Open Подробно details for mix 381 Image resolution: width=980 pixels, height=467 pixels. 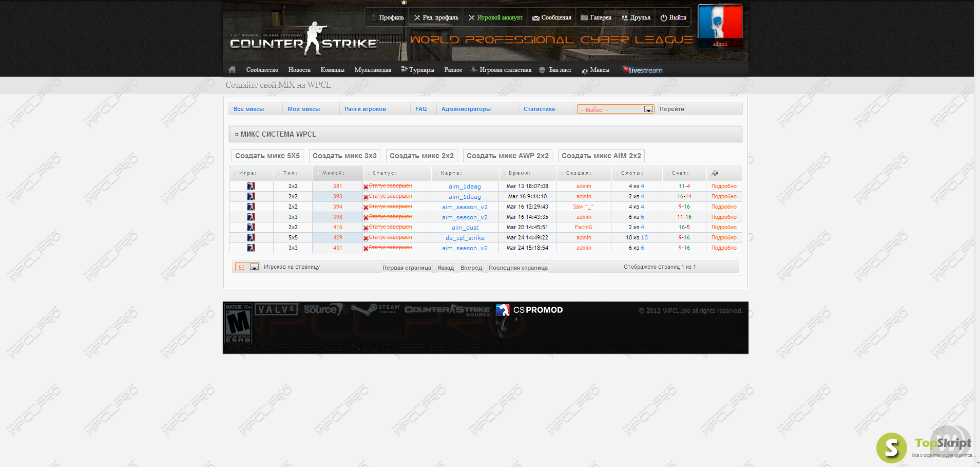pyautogui.click(x=724, y=186)
